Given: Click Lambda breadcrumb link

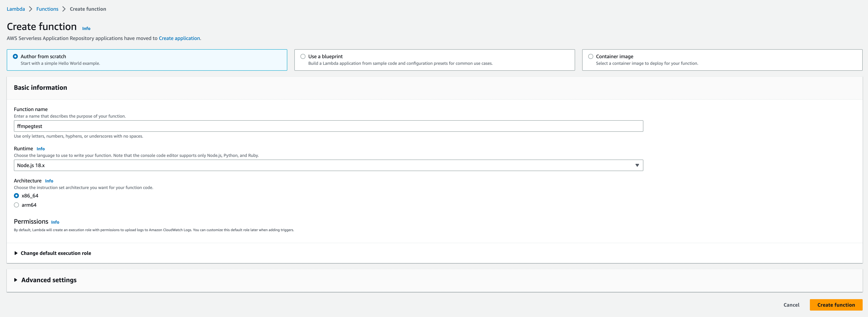Looking at the screenshot, I should click(x=16, y=9).
